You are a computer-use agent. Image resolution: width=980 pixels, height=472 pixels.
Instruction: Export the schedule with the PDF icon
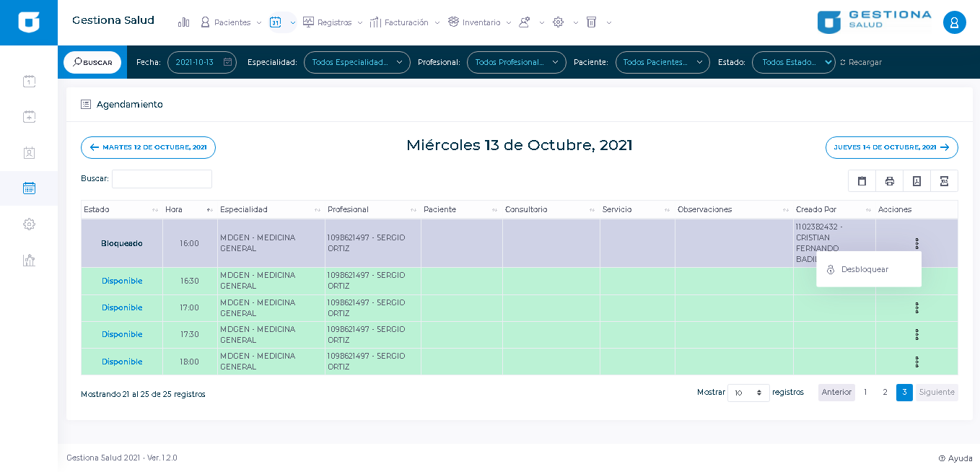(916, 181)
